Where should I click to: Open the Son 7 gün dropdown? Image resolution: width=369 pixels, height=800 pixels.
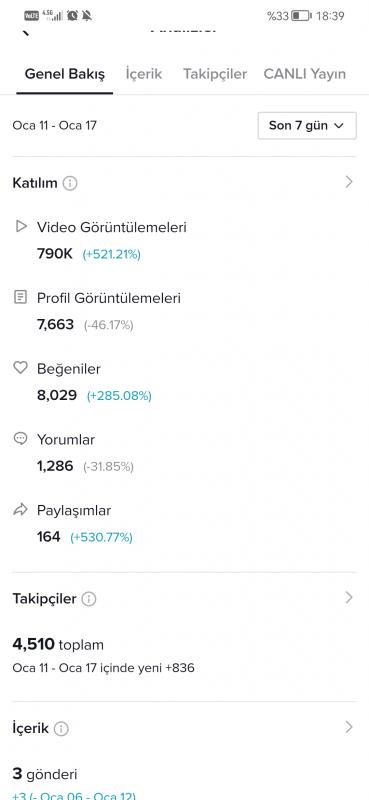(x=307, y=126)
